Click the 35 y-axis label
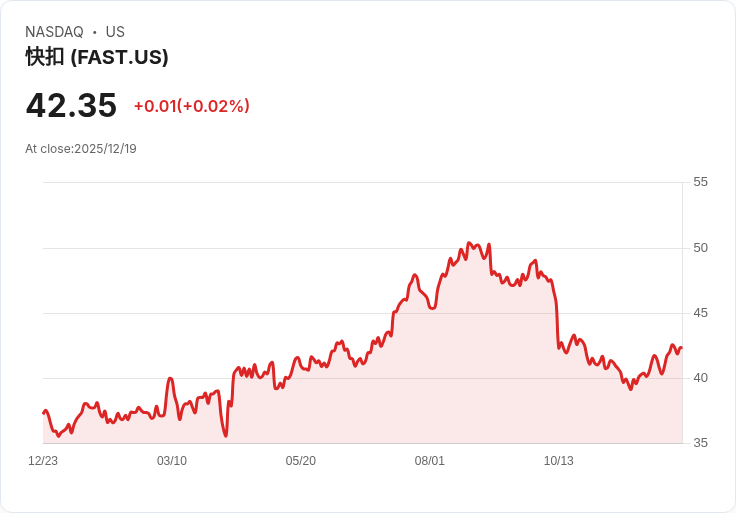The image size is (736, 513). [700, 443]
